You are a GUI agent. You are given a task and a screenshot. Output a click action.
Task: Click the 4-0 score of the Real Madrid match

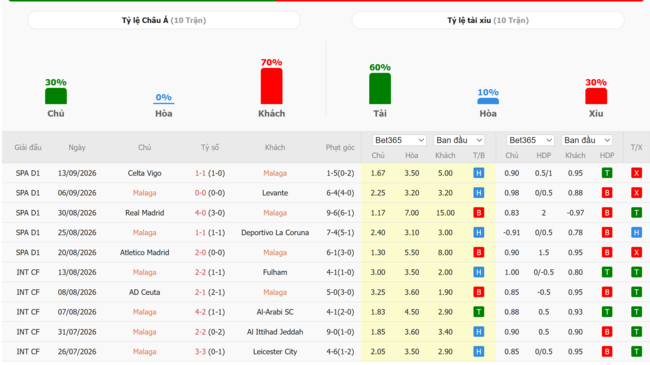[200, 213]
